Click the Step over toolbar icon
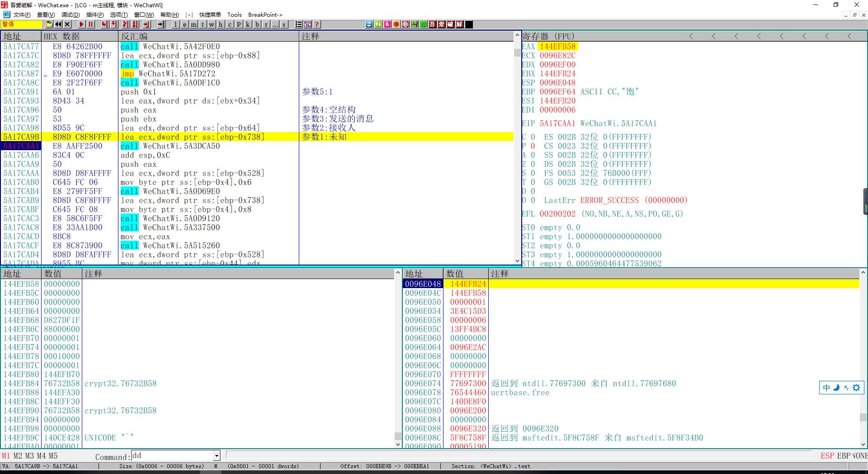The height and width of the screenshot is (474, 868). click(x=115, y=24)
